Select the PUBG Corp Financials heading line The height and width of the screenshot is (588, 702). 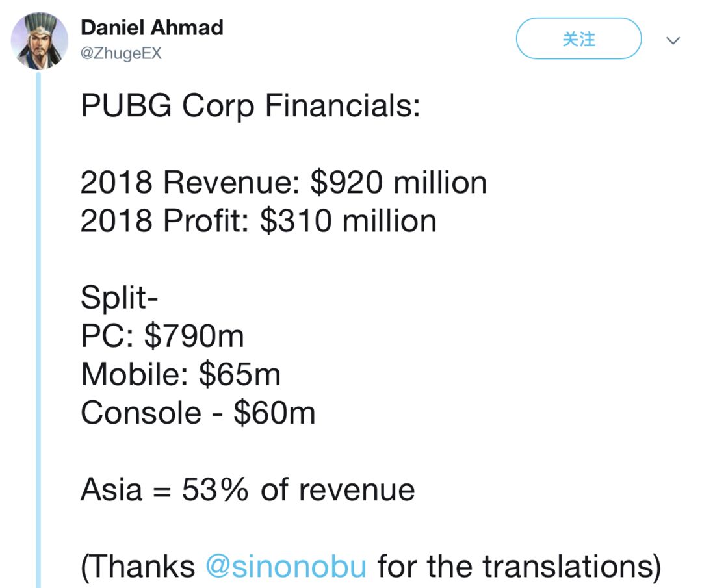[x=250, y=106]
